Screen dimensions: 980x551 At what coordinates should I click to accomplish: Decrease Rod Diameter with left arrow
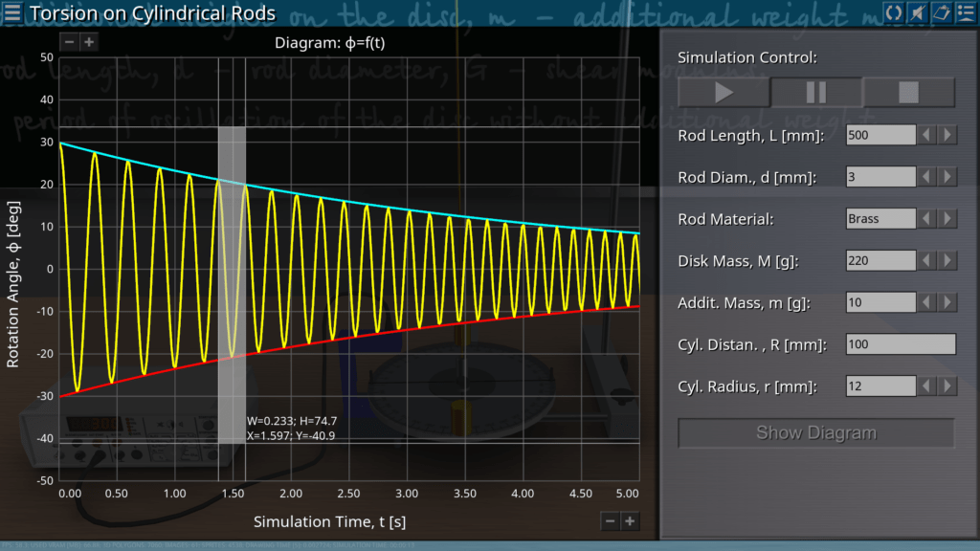(x=926, y=177)
